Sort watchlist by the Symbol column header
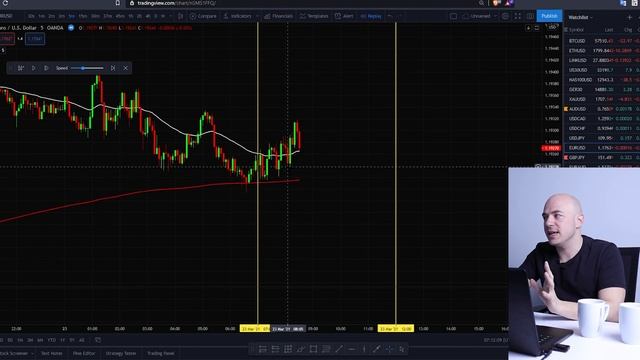This screenshot has height=360, width=640. [x=576, y=30]
